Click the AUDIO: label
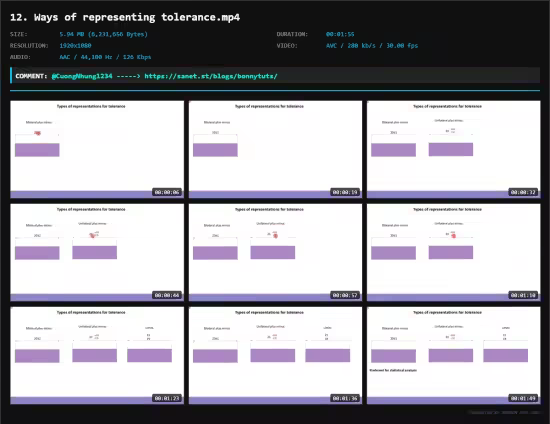This screenshot has height=424, width=550. (20, 57)
